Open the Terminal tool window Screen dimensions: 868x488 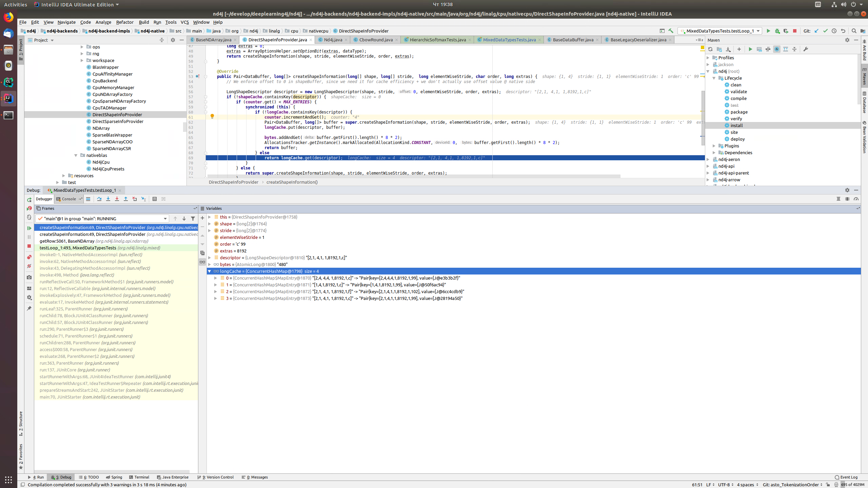(x=141, y=477)
